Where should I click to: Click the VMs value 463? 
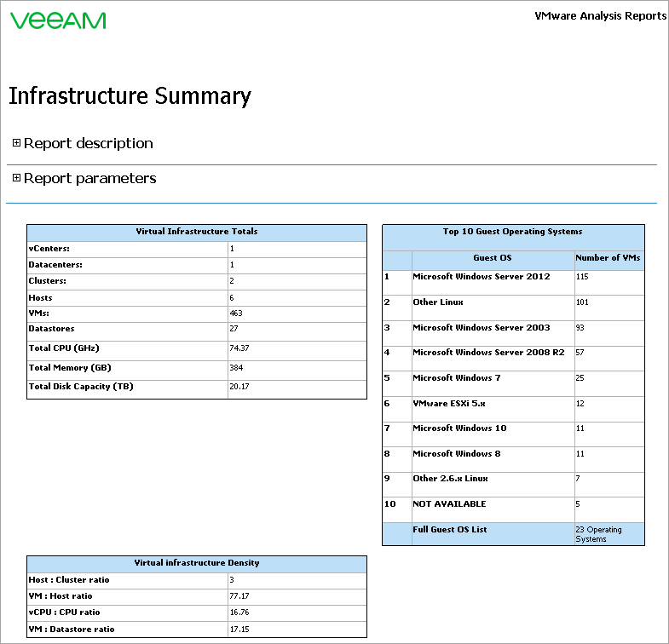(x=236, y=313)
